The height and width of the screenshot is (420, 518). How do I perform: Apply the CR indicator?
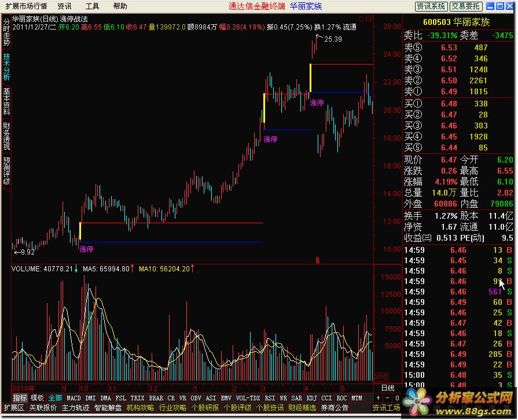pos(171,398)
